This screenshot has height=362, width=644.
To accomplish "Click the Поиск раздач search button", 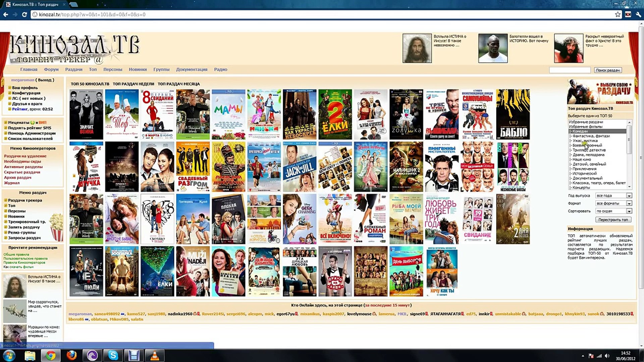I will pyautogui.click(x=607, y=70).
